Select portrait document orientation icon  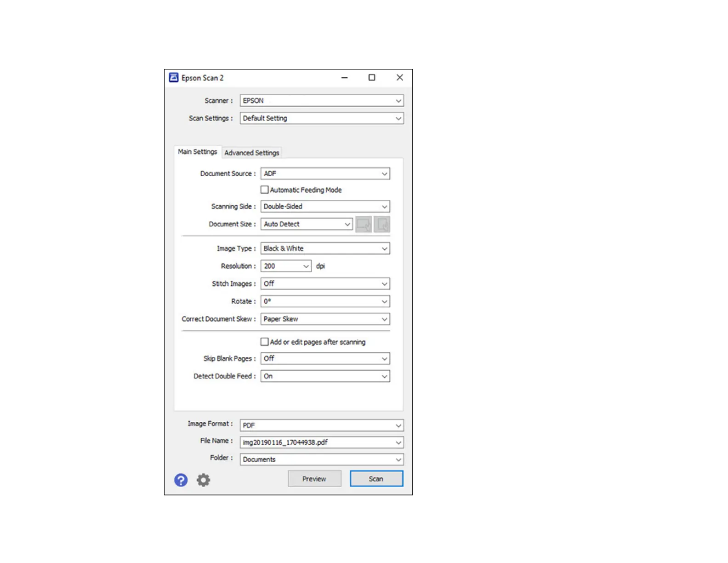(382, 224)
